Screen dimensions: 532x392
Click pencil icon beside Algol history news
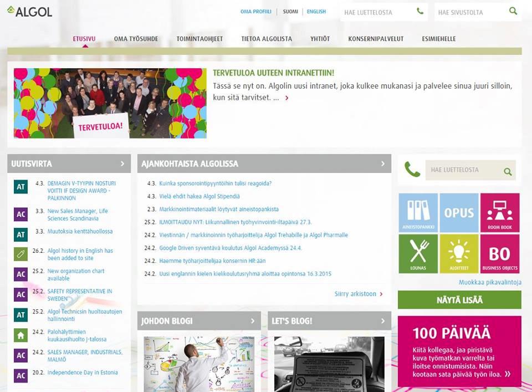[21, 254]
